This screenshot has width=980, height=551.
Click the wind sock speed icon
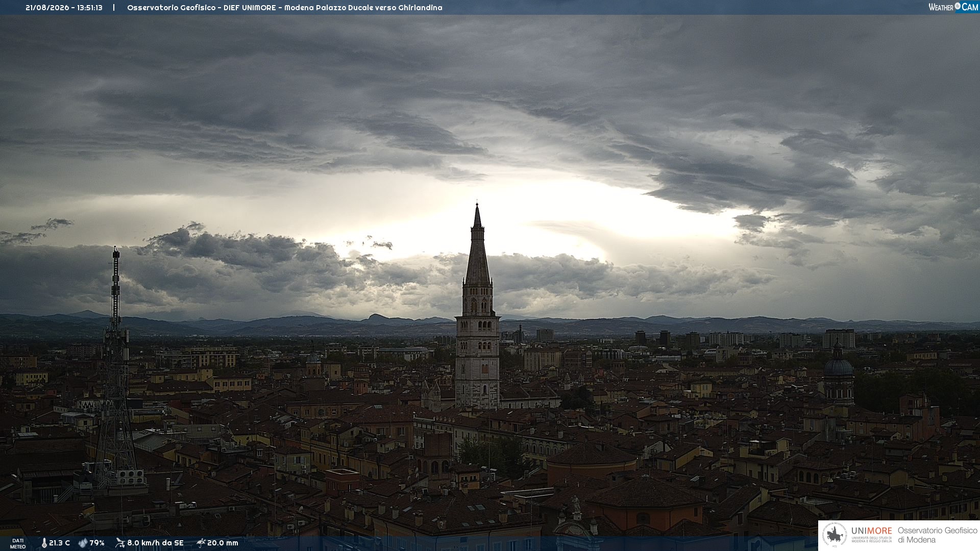[120, 543]
